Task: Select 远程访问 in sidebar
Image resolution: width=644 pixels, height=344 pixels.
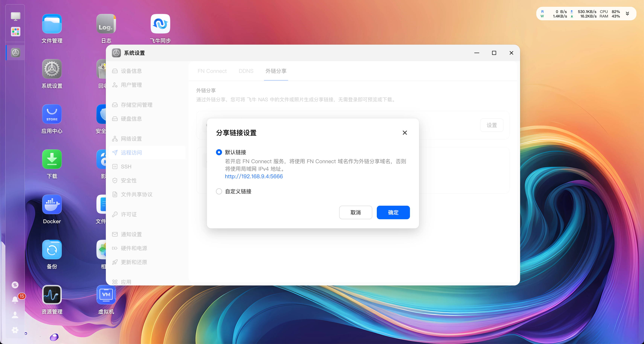Action: [147, 153]
